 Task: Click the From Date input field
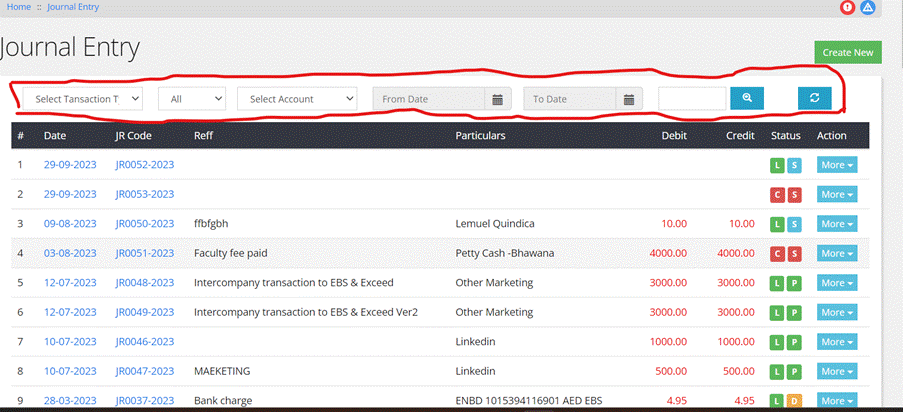tap(429, 99)
